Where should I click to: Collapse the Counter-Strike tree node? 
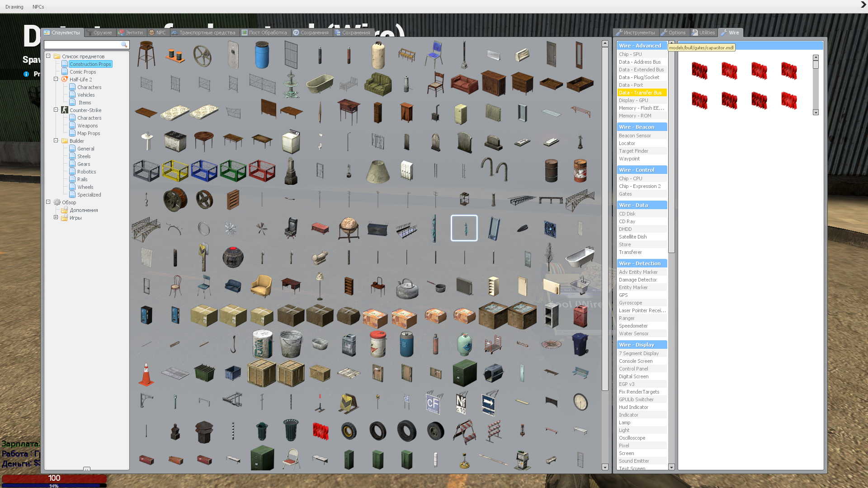point(56,110)
